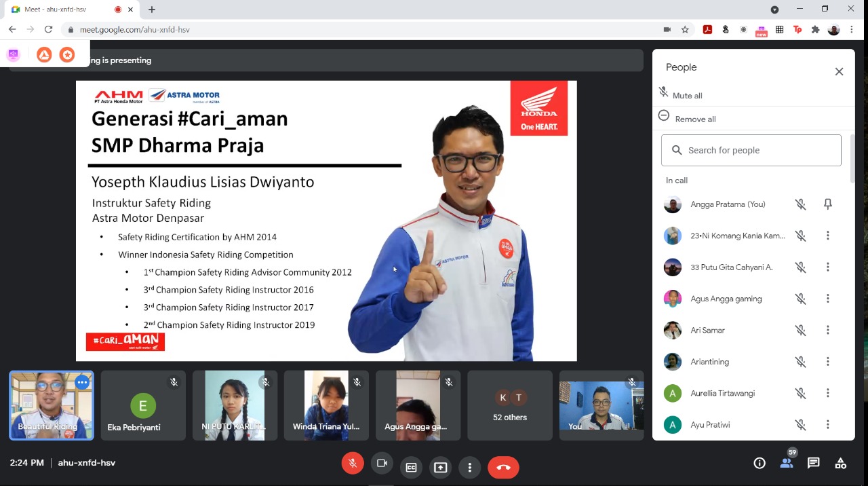Reload the Meet page
868x486 pixels.
(x=48, y=29)
